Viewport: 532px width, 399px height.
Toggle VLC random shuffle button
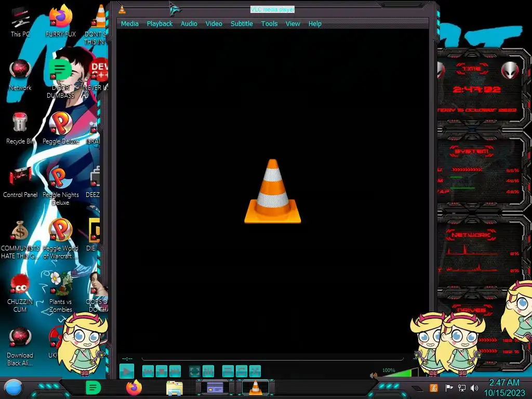pyautogui.click(x=255, y=371)
